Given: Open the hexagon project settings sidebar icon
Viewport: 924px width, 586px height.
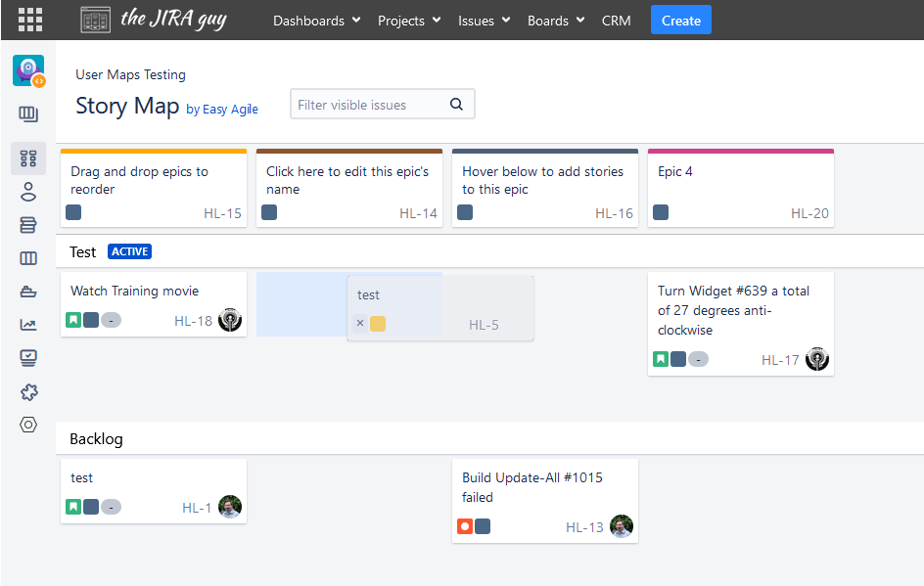Looking at the screenshot, I should [x=28, y=425].
